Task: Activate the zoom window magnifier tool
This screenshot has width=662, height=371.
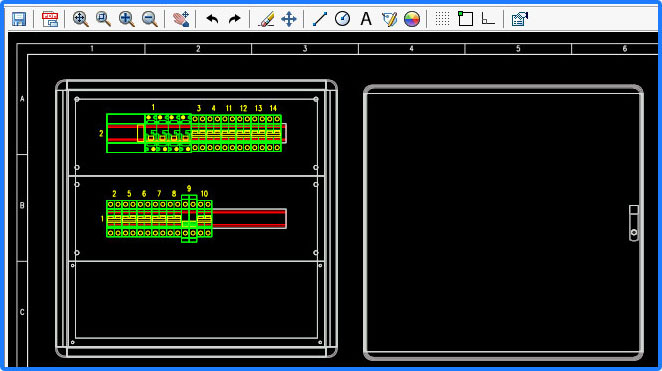Action: 103,19
